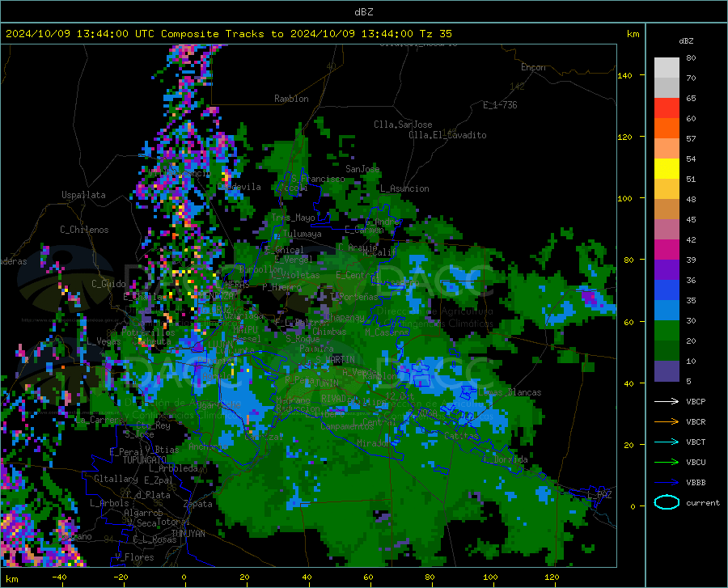The image size is (728, 588).
Task: Click the Clla.SanJose map label
Action: coord(403,125)
